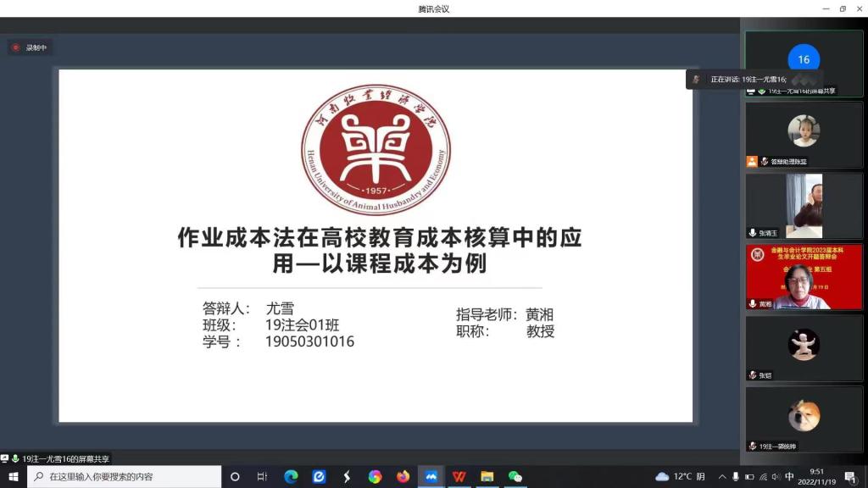Open the Windows notification center
Viewport: 868px width, 488px height.
click(849, 477)
